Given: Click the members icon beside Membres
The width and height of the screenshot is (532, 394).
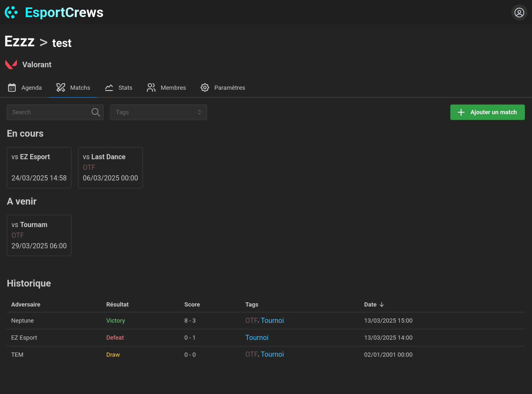Looking at the screenshot, I should click(x=151, y=87).
